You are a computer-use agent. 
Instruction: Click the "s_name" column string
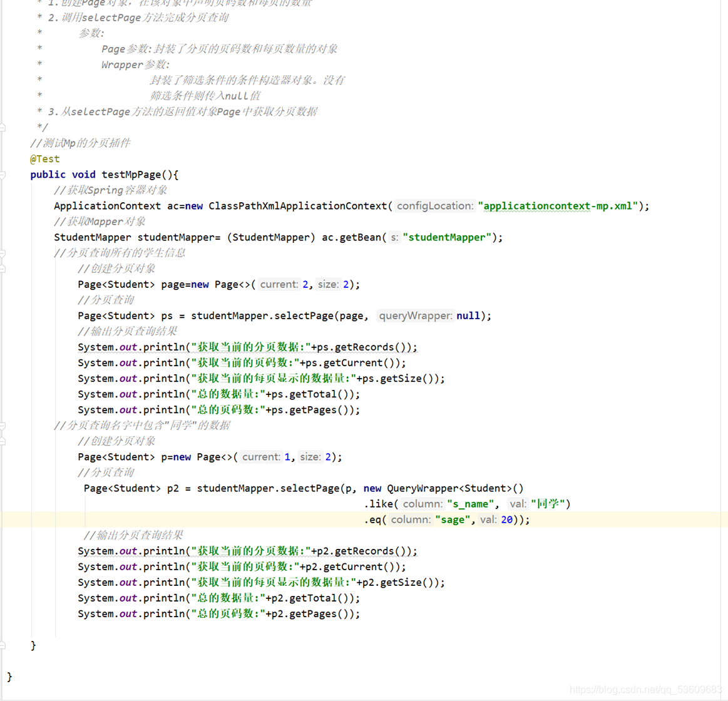point(470,504)
